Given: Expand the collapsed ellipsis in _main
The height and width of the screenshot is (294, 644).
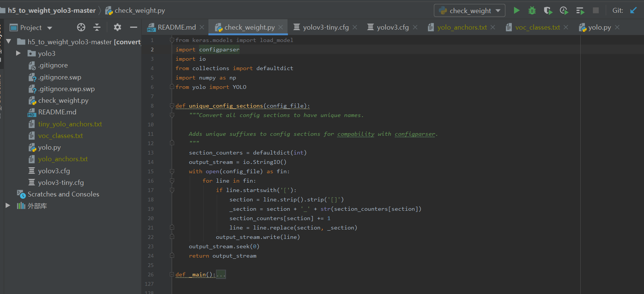Looking at the screenshot, I should (x=221, y=274).
